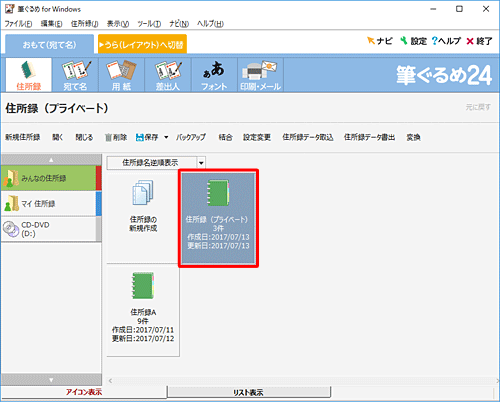This screenshot has width=500, height=402.
Task: Open the 住所録 address book toolbar icon
Action: (29, 75)
